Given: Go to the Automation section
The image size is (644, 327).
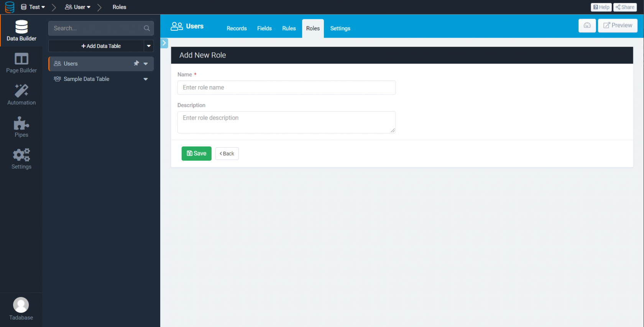Looking at the screenshot, I should point(21,95).
